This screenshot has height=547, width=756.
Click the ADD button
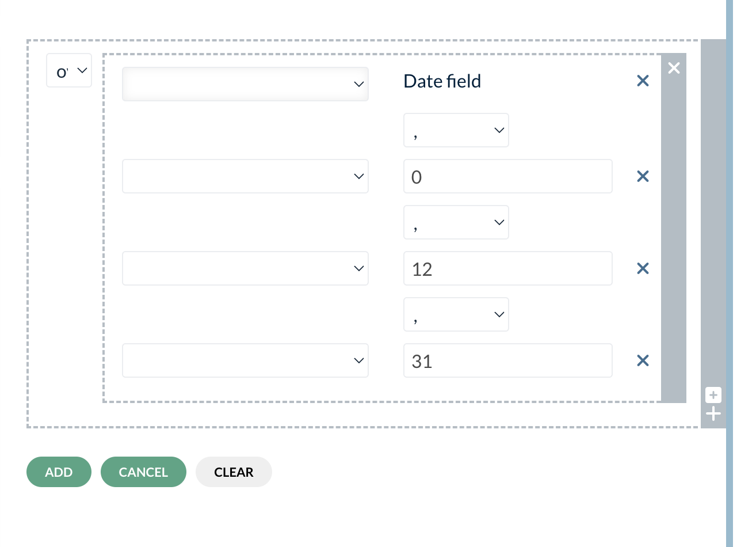click(59, 472)
